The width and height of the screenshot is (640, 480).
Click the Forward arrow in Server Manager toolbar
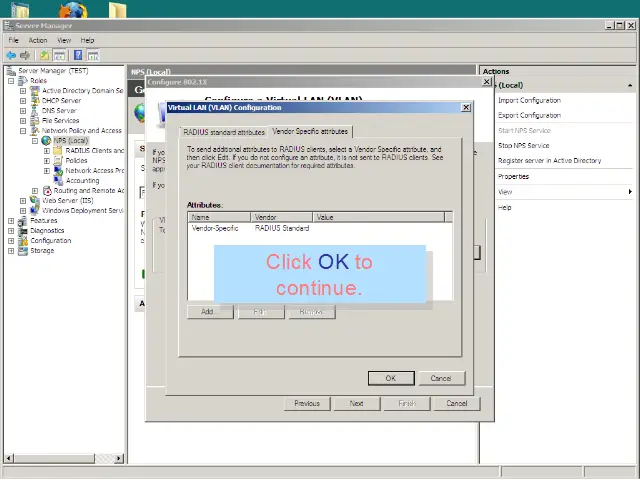(x=25, y=55)
